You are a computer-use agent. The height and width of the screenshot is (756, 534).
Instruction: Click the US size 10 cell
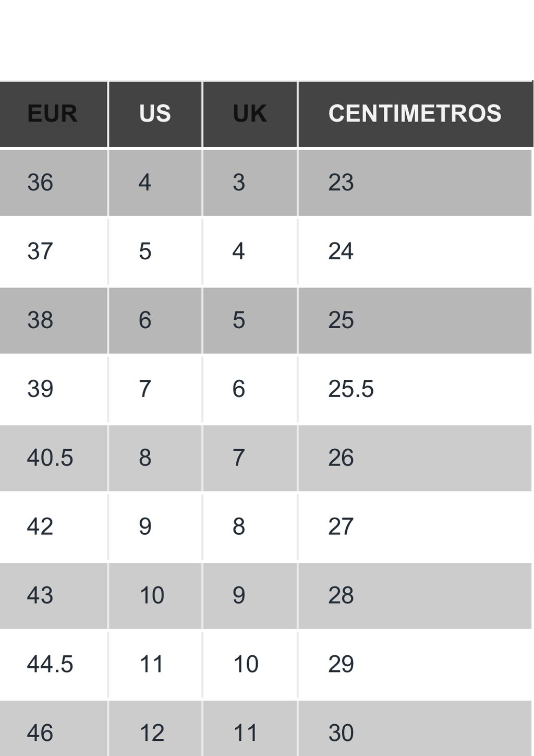(155, 596)
